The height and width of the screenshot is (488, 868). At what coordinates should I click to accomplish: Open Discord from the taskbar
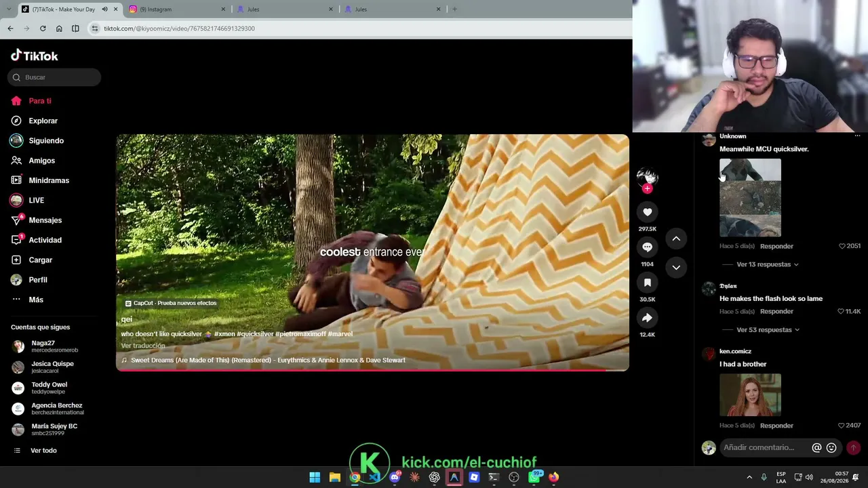tap(395, 477)
